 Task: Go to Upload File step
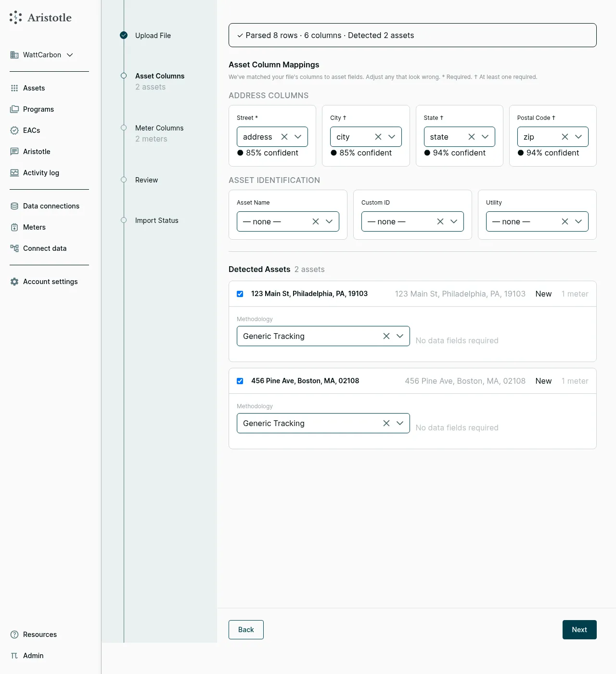click(x=153, y=36)
